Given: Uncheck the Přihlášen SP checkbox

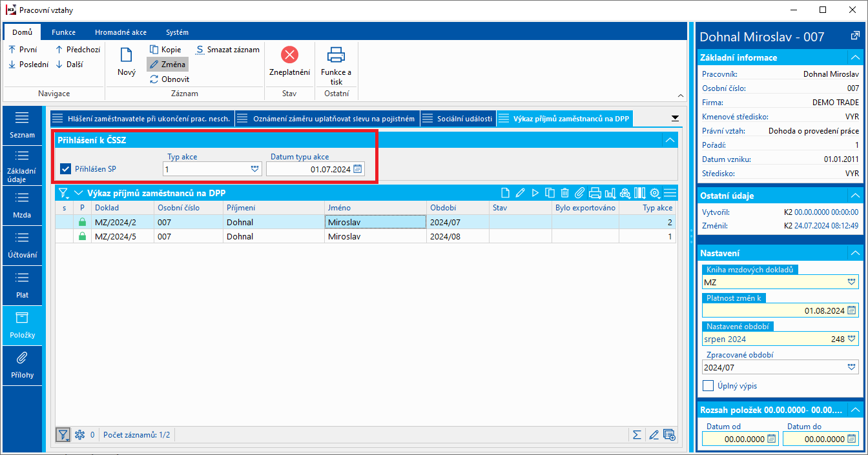Looking at the screenshot, I should pos(65,169).
